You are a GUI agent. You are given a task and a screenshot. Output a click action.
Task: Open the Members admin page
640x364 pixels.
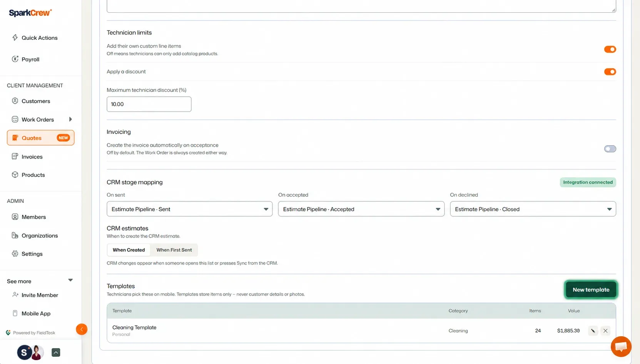[33, 217]
